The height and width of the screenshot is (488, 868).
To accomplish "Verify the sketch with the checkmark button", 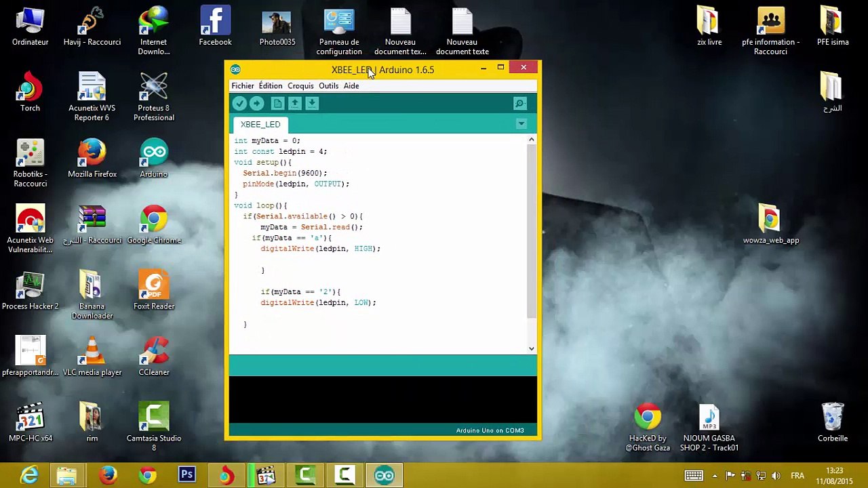I will pos(239,103).
